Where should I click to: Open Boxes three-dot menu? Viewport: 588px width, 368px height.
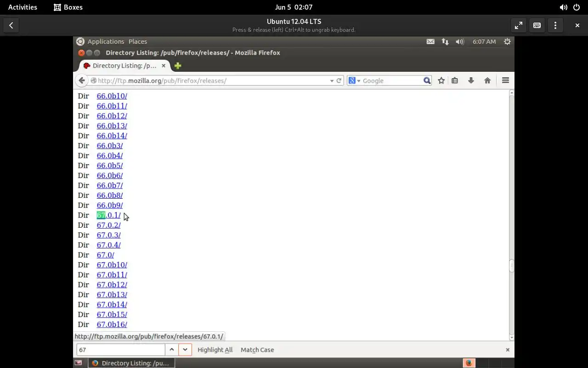click(555, 25)
